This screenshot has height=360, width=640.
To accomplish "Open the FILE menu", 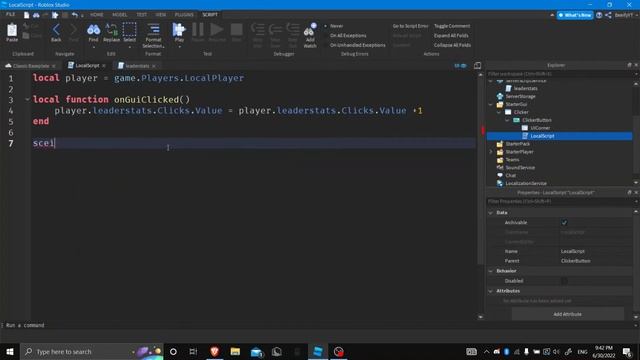I will [x=10, y=15].
